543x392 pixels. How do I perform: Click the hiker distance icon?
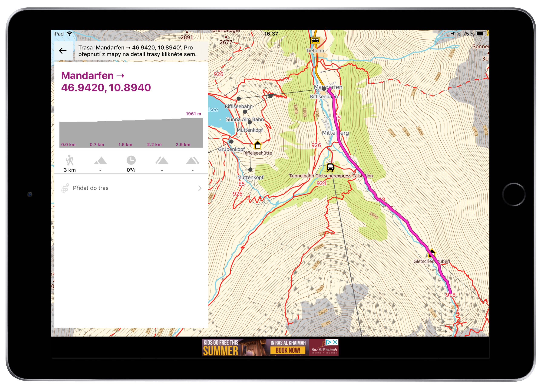(70, 161)
